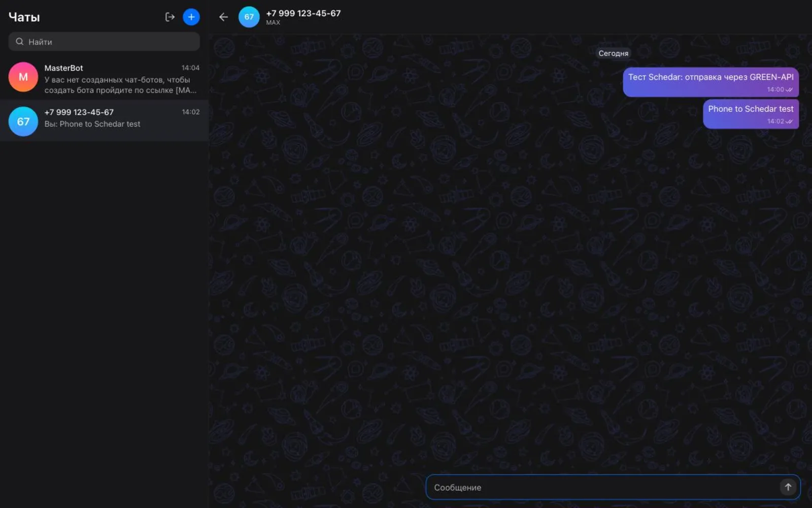Open the 67 avatar in the chat list

[x=23, y=121]
